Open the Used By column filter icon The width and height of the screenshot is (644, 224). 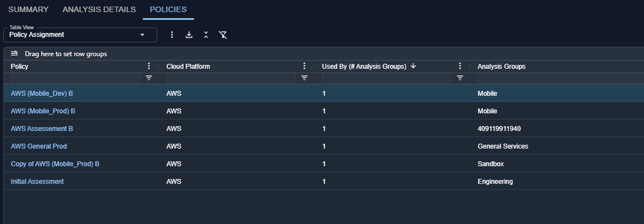460,78
